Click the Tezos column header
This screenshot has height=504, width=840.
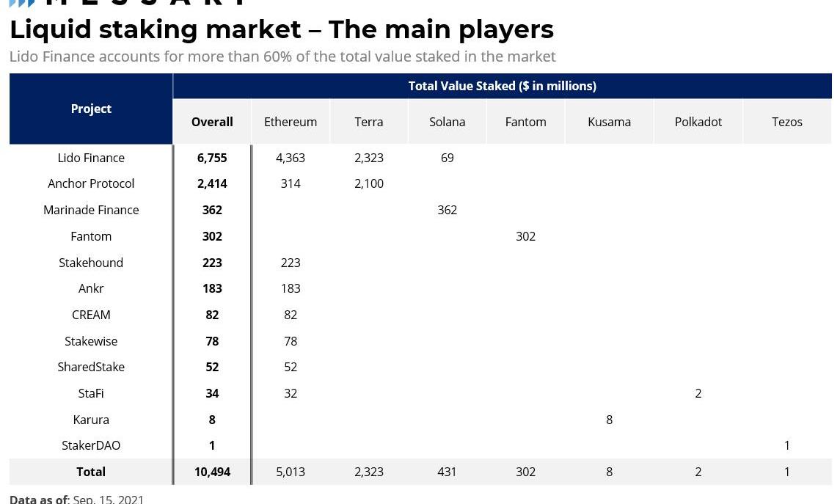click(x=786, y=122)
